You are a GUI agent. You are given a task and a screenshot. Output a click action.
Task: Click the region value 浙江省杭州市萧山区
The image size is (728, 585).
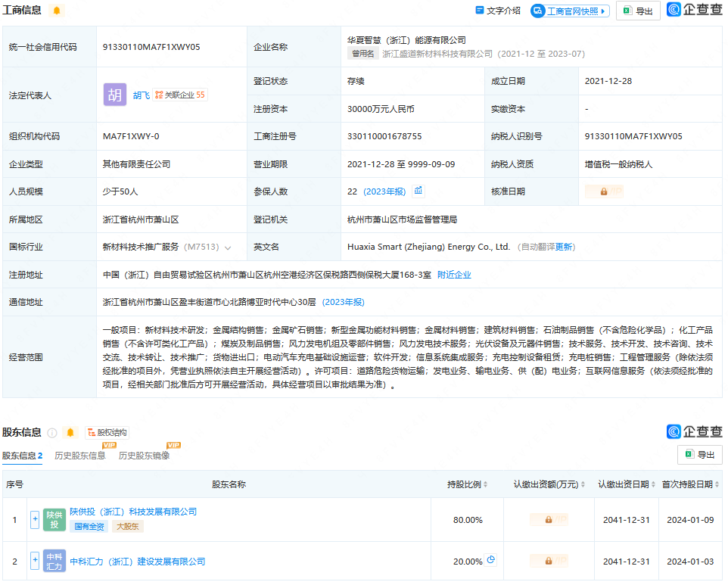[141, 219]
